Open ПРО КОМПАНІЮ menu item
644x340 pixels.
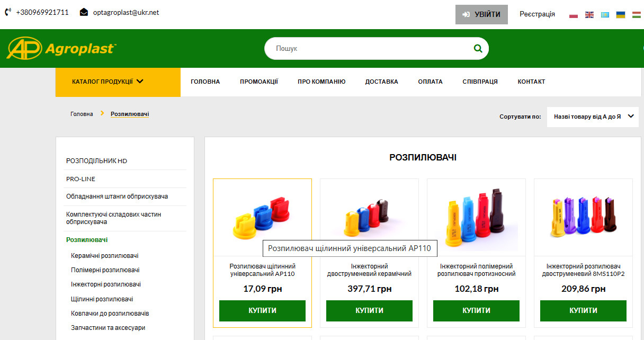click(x=321, y=82)
